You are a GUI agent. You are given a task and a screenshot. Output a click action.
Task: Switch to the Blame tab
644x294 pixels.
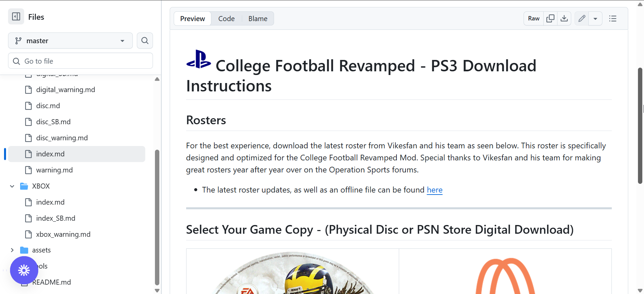pos(258,19)
